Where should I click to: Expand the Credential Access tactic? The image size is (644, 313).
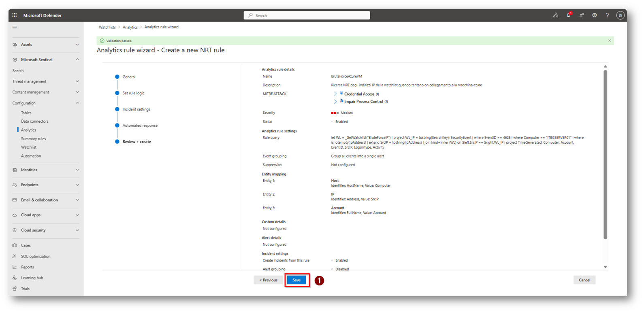point(335,94)
